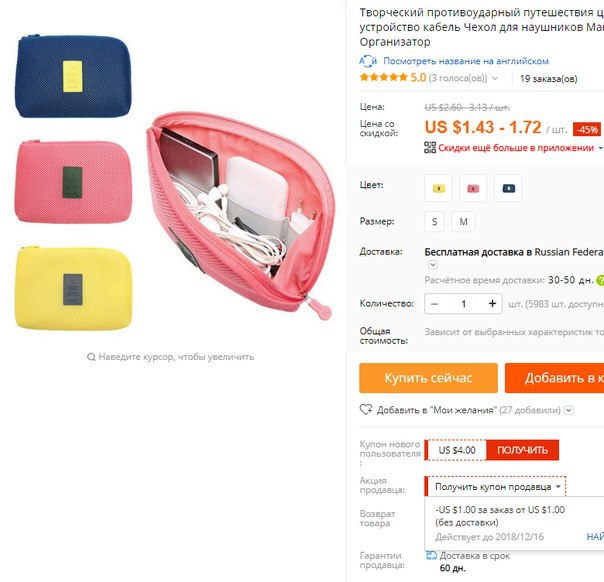
Task: Click the QR code app discount icon
Action: 430,148
